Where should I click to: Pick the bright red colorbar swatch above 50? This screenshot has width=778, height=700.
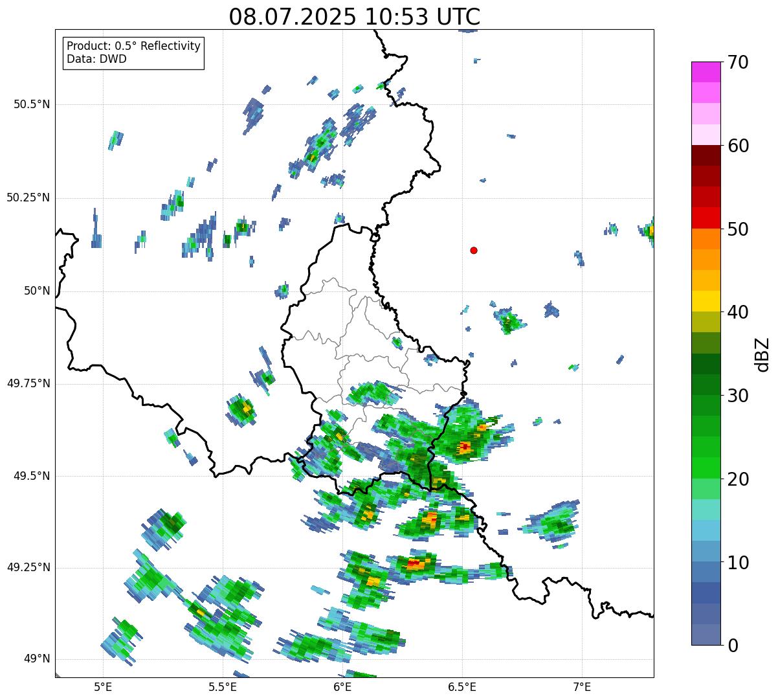(706, 218)
